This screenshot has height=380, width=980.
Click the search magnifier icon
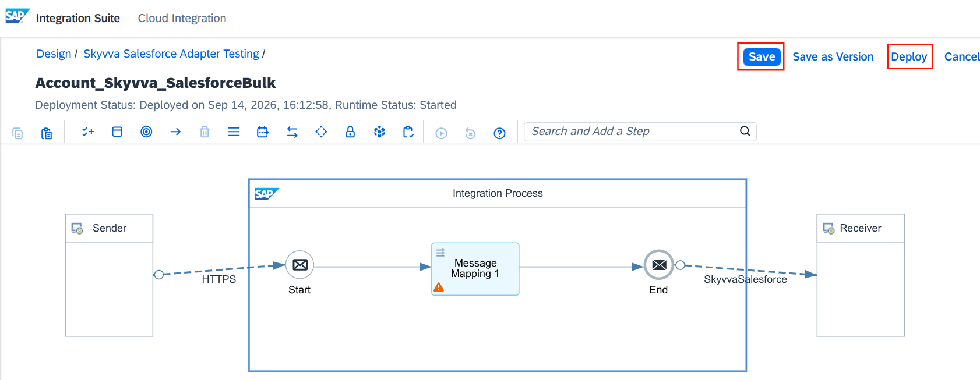745,132
